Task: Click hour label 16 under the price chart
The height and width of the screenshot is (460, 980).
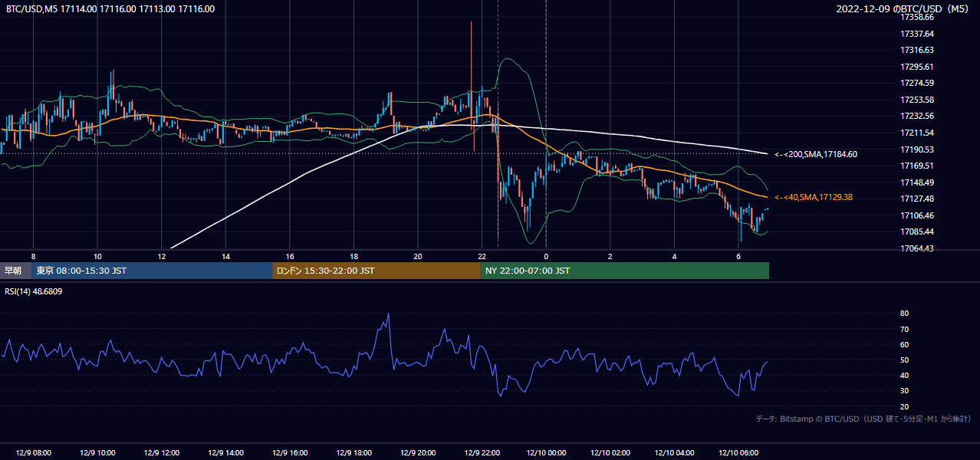Action: point(290,255)
